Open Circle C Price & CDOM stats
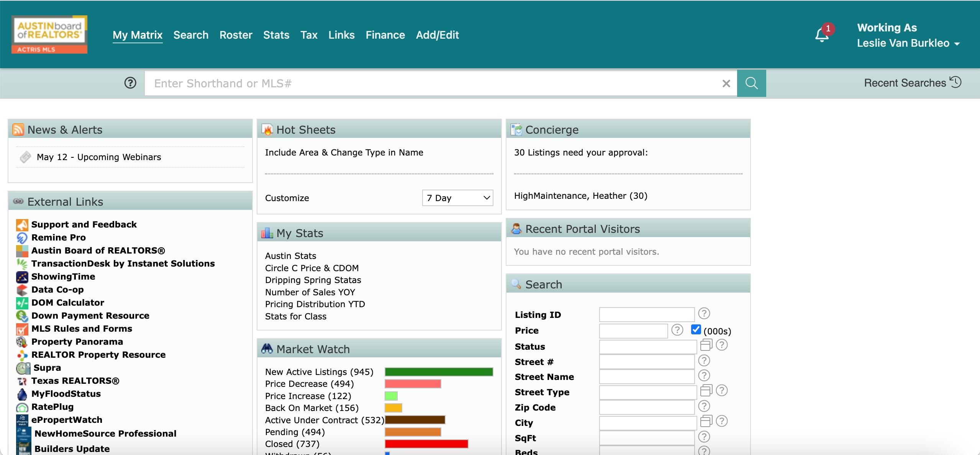This screenshot has width=980, height=455. 312,268
